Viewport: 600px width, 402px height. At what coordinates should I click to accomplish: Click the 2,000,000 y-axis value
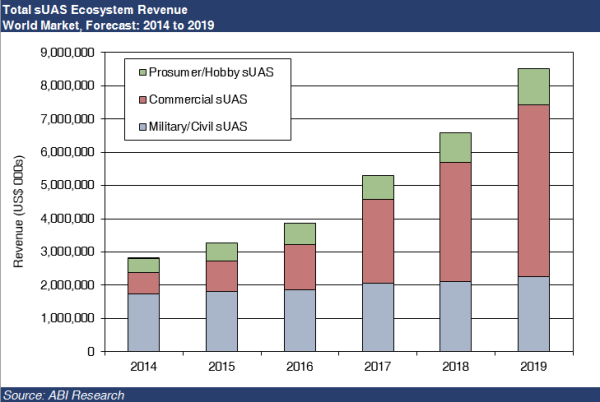[x=67, y=285]
